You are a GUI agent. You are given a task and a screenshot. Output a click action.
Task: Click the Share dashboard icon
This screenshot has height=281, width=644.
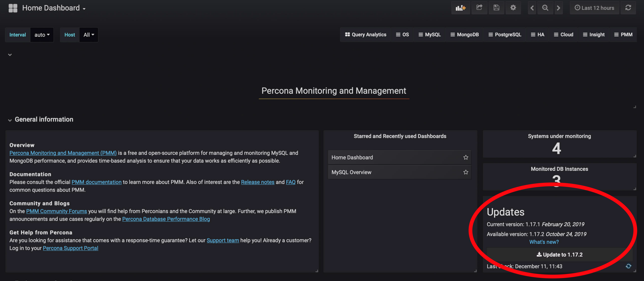(479, 8)
